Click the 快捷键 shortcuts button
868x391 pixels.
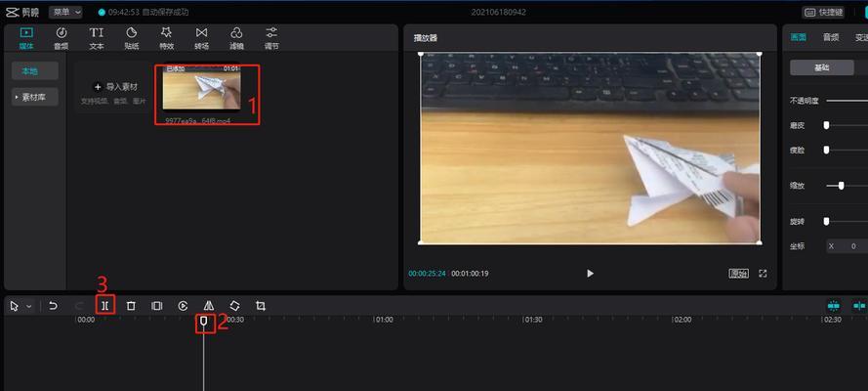pyautogui.click(x=823, y=12)
